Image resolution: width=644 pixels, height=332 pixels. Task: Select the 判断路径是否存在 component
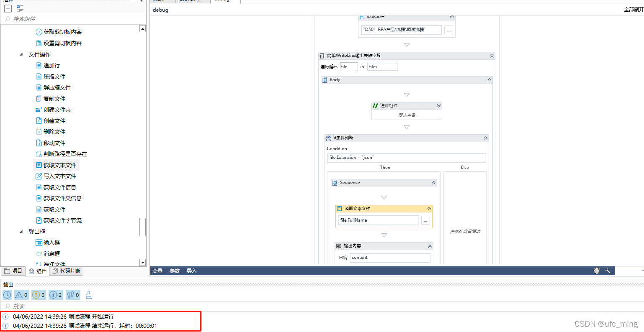(62, 154)
